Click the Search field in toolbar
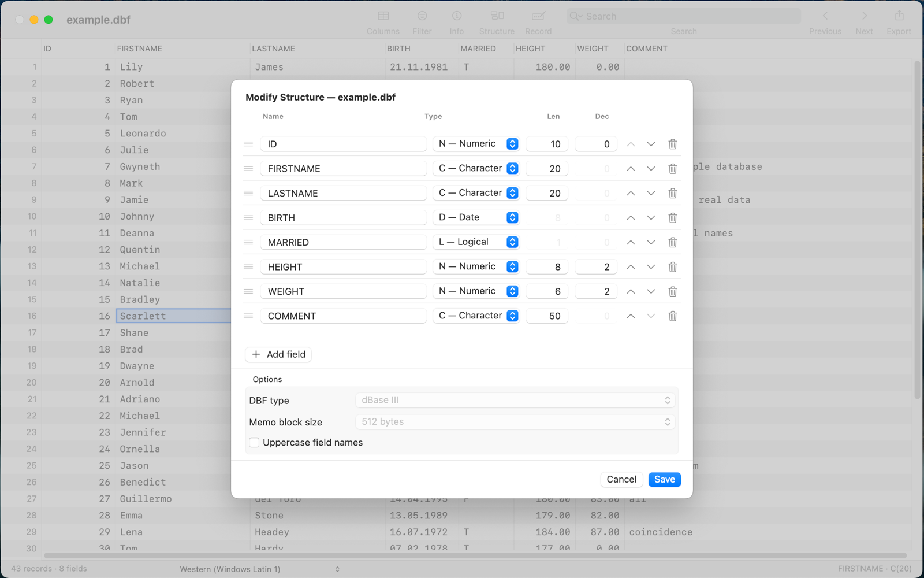 (684, 16)
